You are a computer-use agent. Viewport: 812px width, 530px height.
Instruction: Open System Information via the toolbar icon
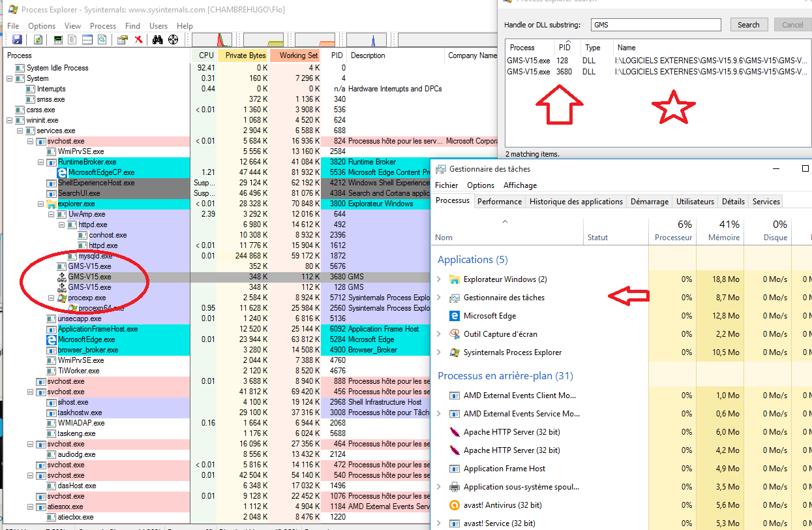click(x=58, y=40)
